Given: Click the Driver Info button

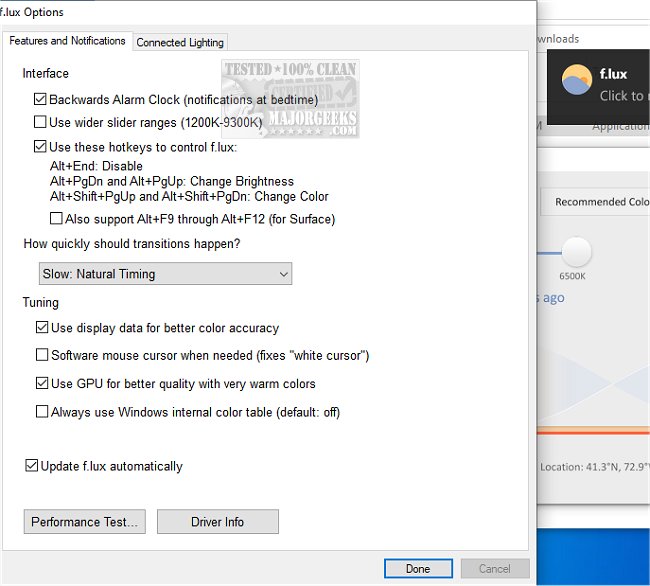Looking at the screenshot, I should click(218, 522).
